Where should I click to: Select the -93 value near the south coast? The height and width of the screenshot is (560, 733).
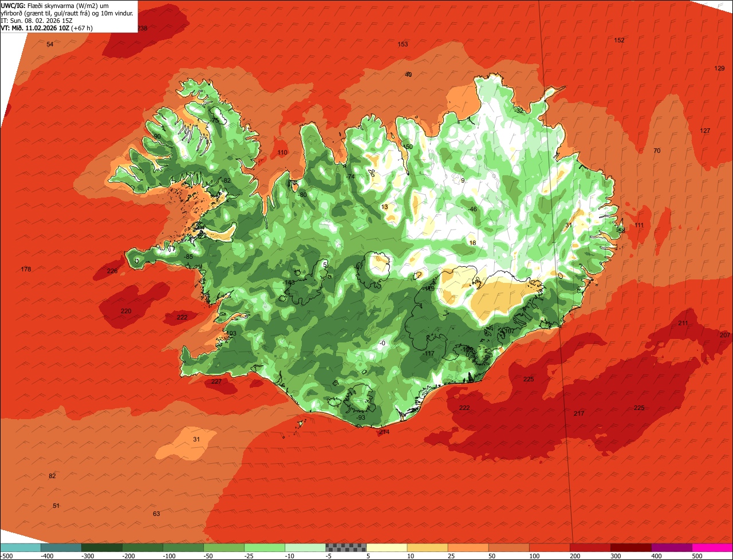[360, 417]
